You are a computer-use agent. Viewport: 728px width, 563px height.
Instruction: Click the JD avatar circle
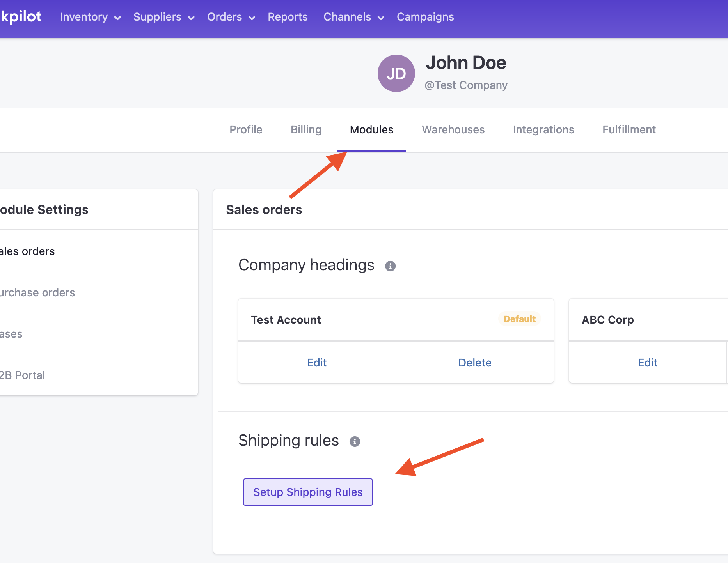pyautogui.click(x=396, y=73)
